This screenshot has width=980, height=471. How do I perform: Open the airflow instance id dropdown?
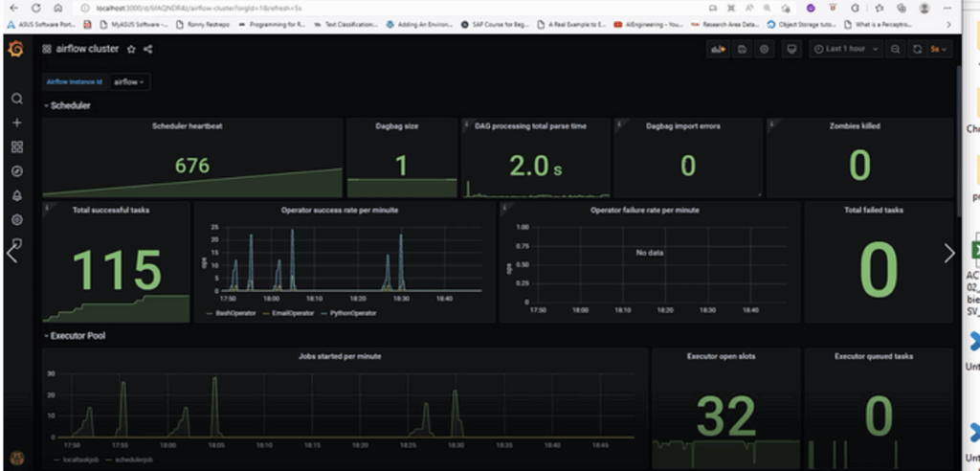tap(129, 82)
